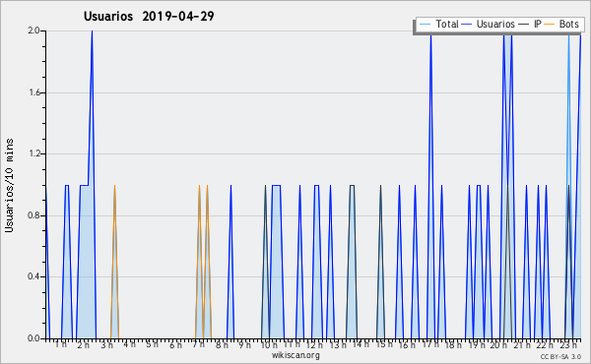Viewport: 591px width, 364px height.
Task: Select the "Total" legend label
Action: pyautogui.click(x=447, y=24)
